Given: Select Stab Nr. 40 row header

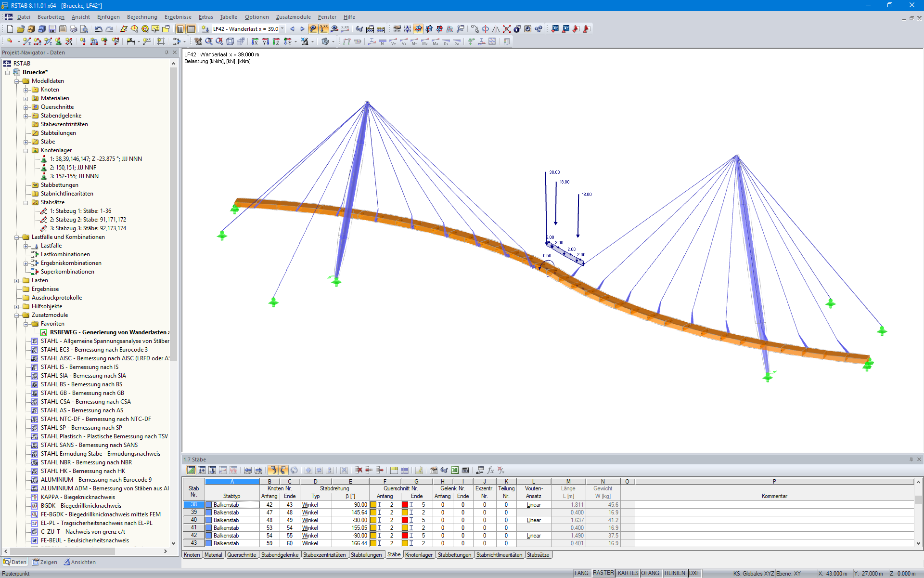Looking at the screenshot, I should [193, 520].
